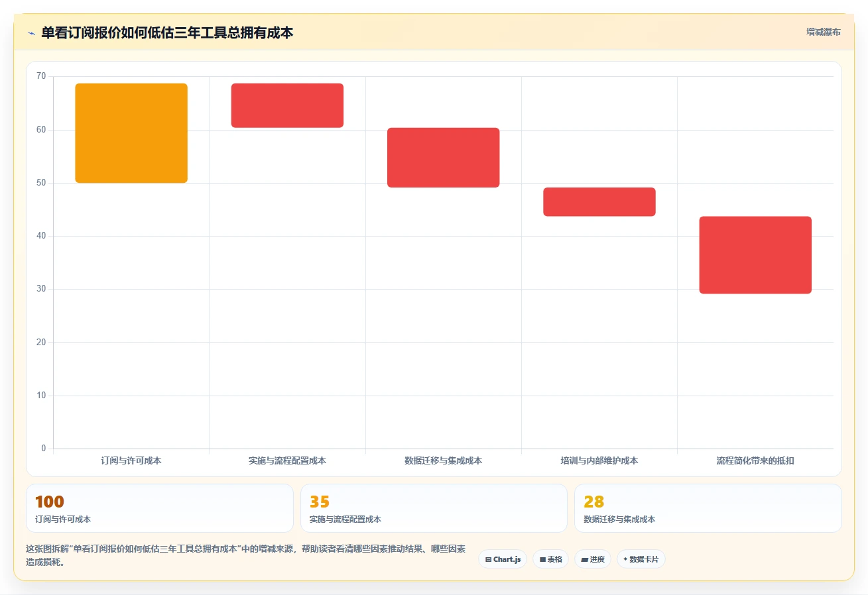Click the 表格 tag chip

pos(550,559)
